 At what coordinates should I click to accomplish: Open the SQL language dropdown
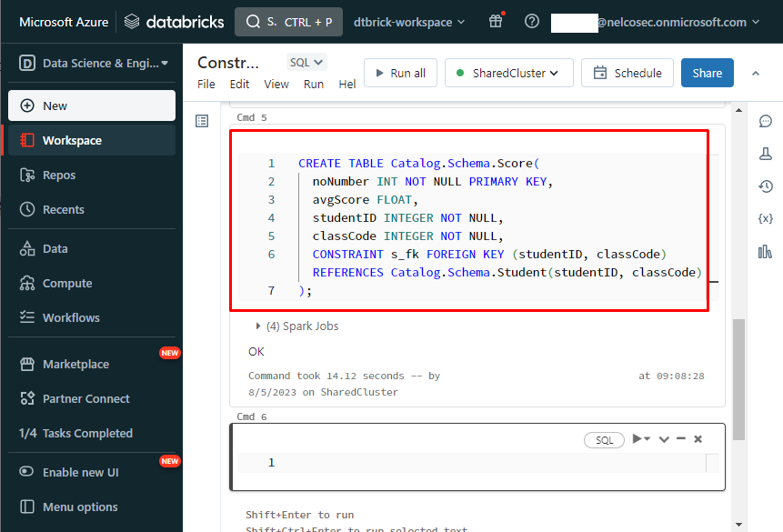coord(306,63)
